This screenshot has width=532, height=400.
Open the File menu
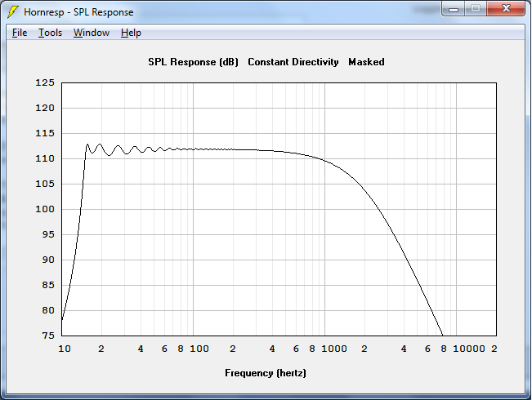[20, 33]
